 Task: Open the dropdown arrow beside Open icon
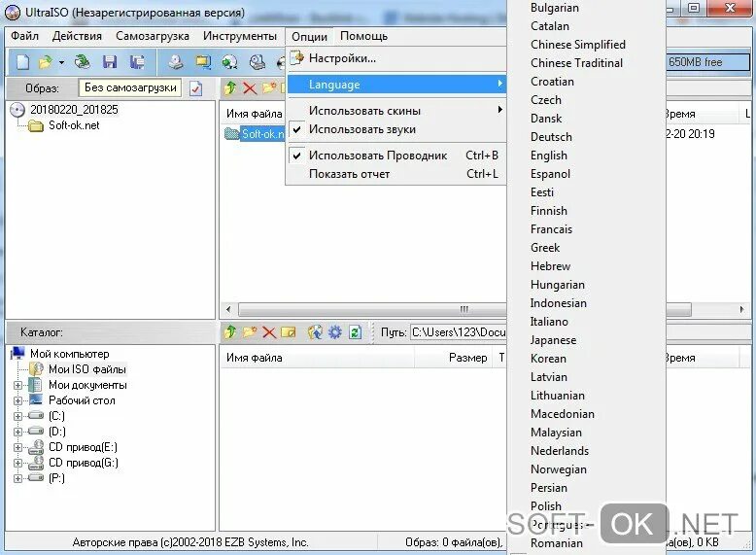tap(61, 62)
